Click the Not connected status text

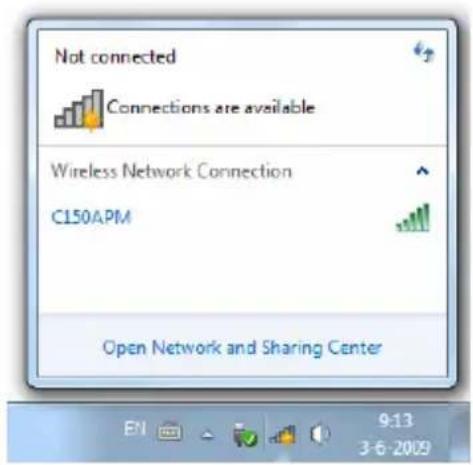tap(115, 56)
